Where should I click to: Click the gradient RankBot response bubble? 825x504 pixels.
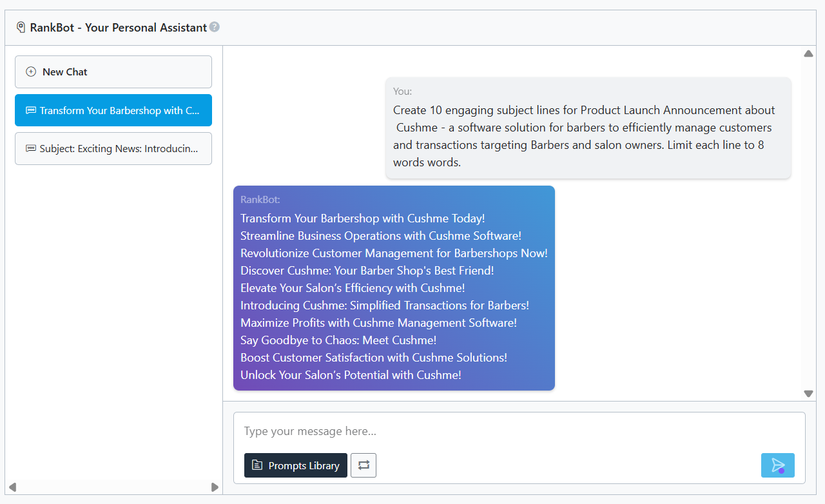tap(394, 288)
